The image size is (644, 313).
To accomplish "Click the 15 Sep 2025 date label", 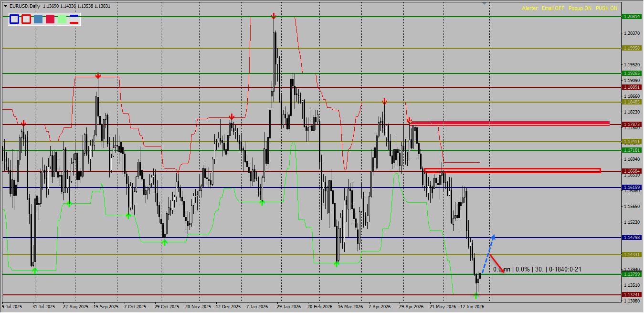I will pyautogui.click(x=106, y=307).
